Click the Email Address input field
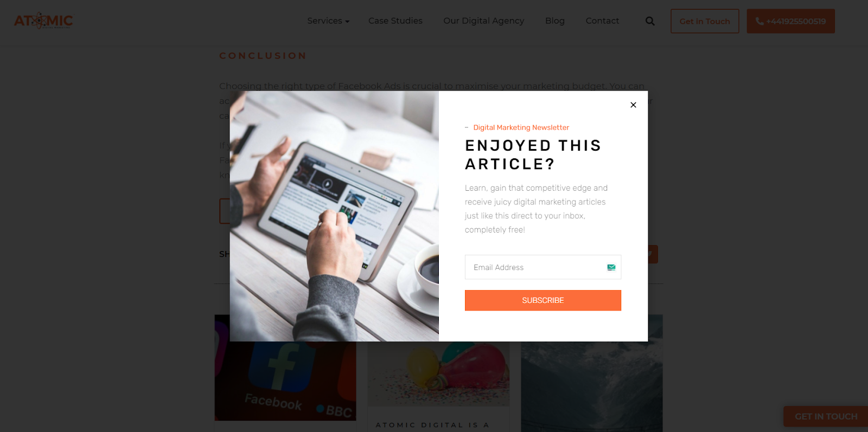Image resolution: width=868 pixels, height=432 pixels. click(543, 267)
